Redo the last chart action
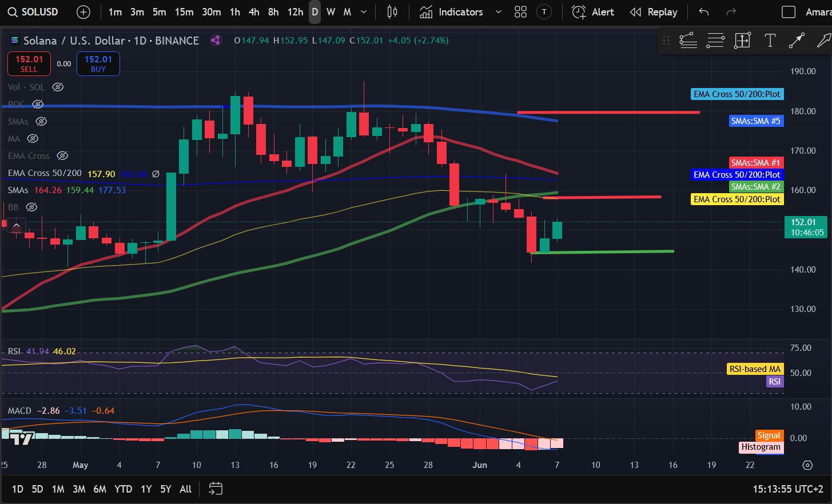Image resolution: width=832 pixels, height=504 pixels. tap(731, 12)
